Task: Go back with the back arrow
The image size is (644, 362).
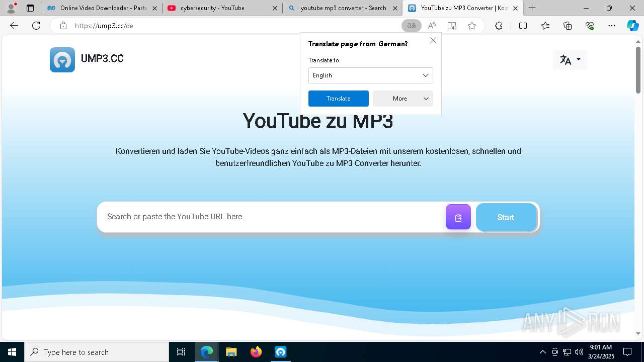Action: (x=14, y=26)
